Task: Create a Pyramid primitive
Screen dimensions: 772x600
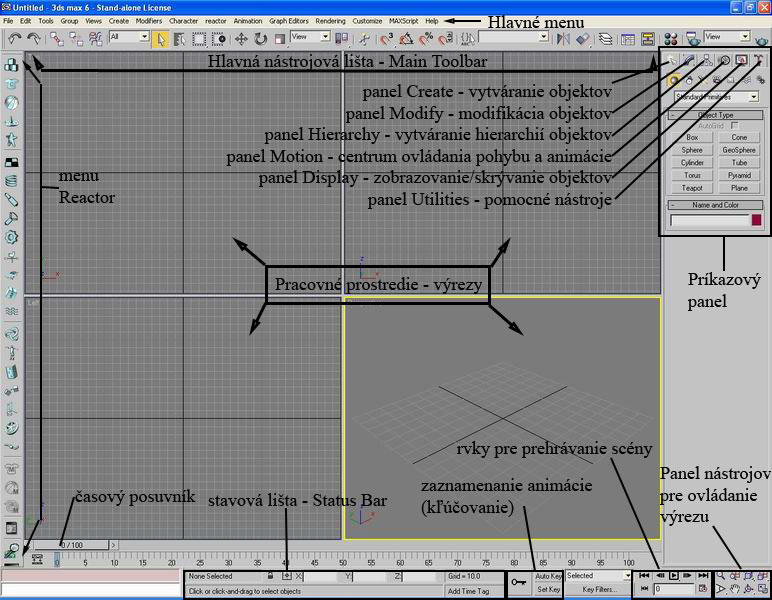Action: coord(739,175)
